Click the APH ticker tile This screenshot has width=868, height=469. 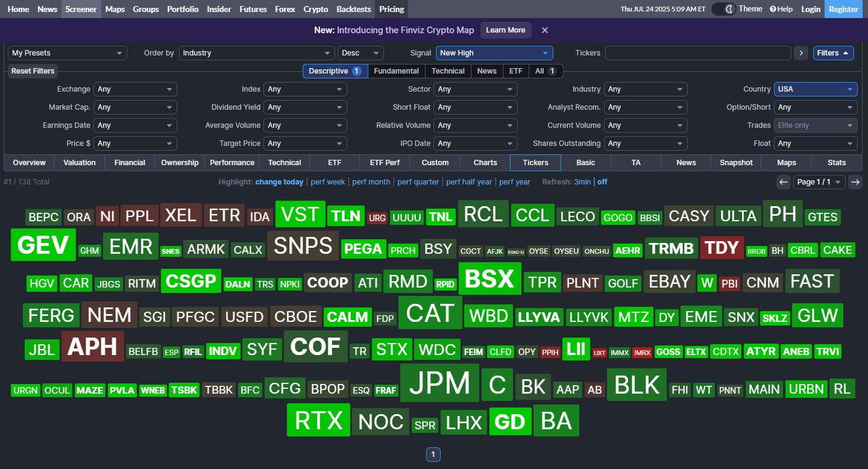click(93, 346)
